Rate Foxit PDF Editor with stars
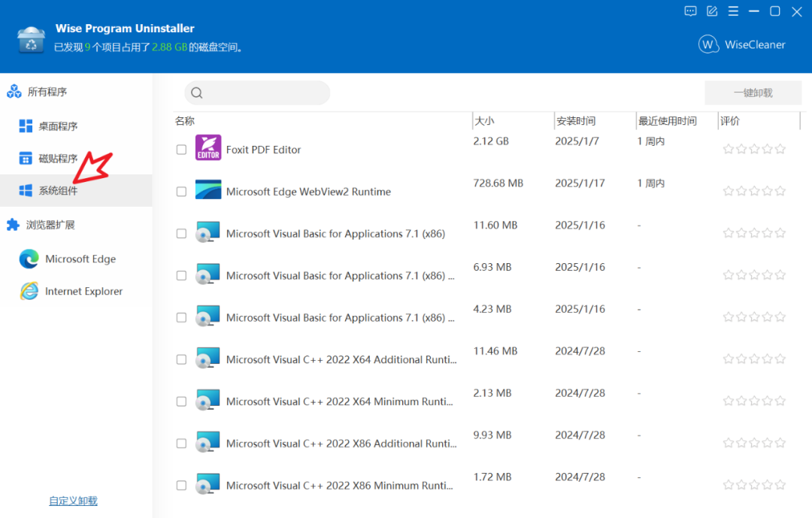This screenshot has width=812, height=518. click(x=754, y=149)
